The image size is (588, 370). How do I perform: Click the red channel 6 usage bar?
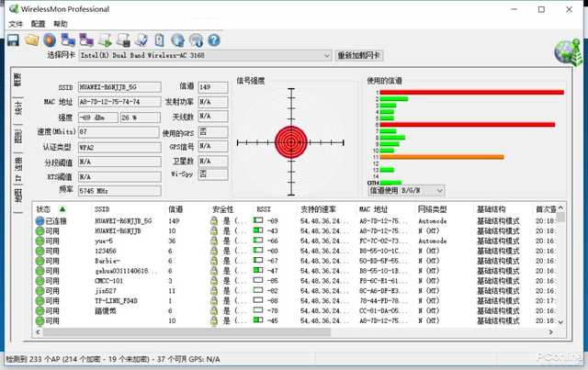(x=468, y=125)
